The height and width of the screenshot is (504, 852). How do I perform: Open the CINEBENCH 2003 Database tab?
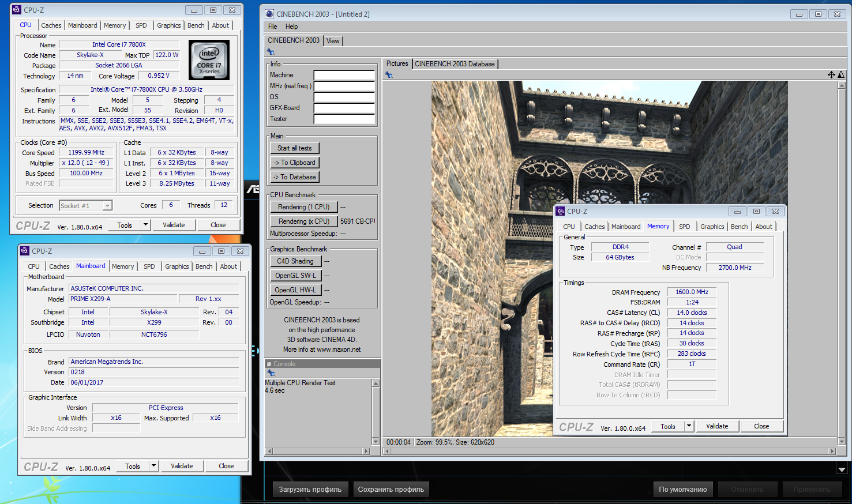pos(455,64)
